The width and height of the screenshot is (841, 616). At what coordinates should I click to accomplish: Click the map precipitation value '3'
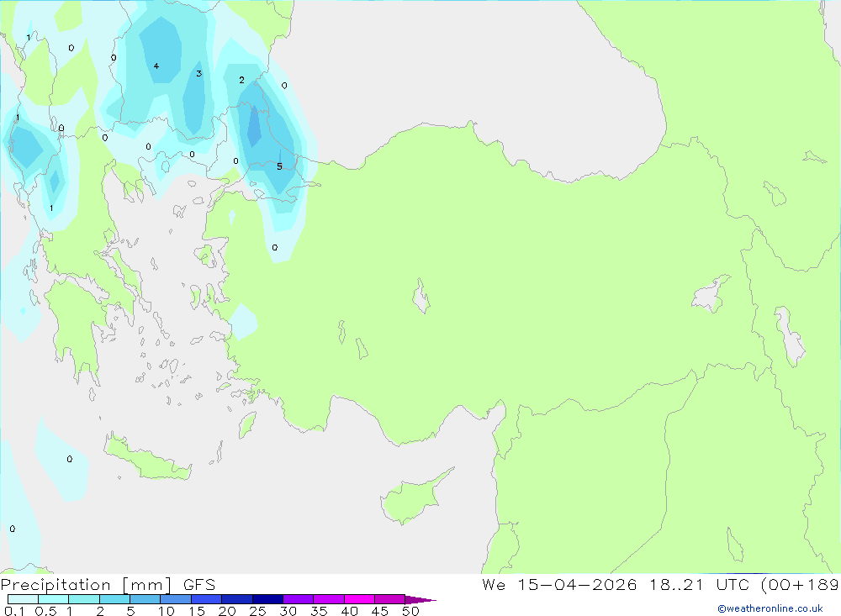point(199,73)
